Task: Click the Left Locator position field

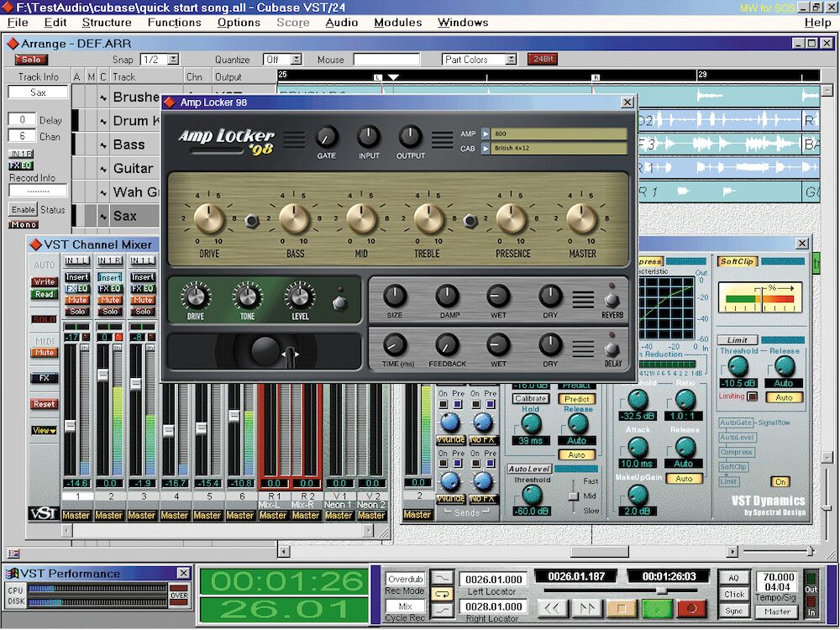Action: (x=493, y=580)
